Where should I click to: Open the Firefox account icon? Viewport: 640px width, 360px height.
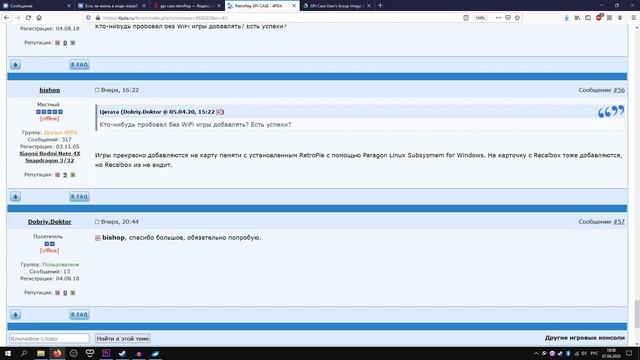(620, 18)
